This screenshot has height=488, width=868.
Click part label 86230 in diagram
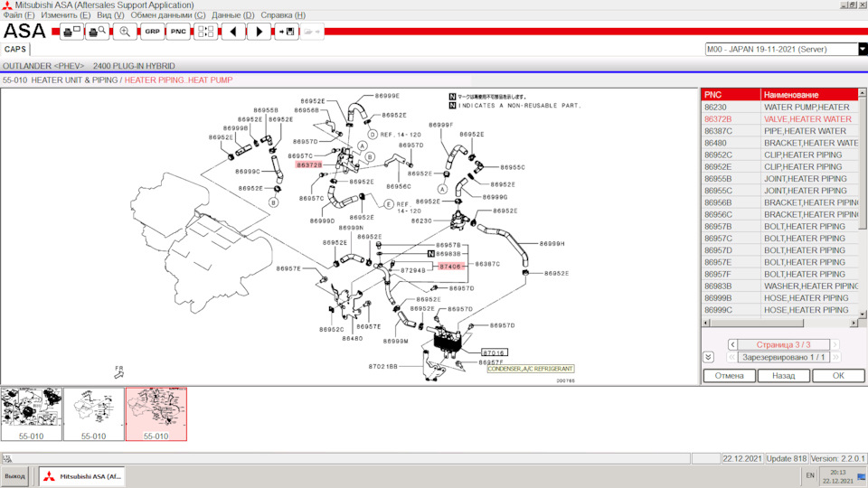[421, 221]
